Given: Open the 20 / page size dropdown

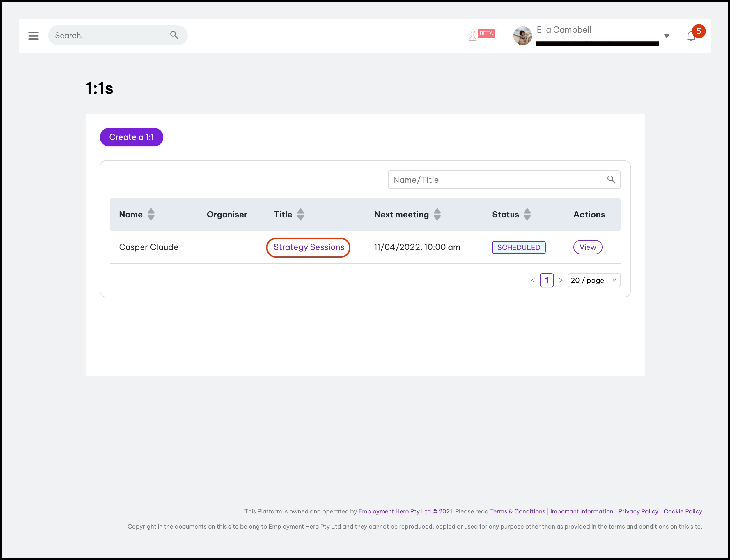Looking at the screenshot, I should point(594,280).
